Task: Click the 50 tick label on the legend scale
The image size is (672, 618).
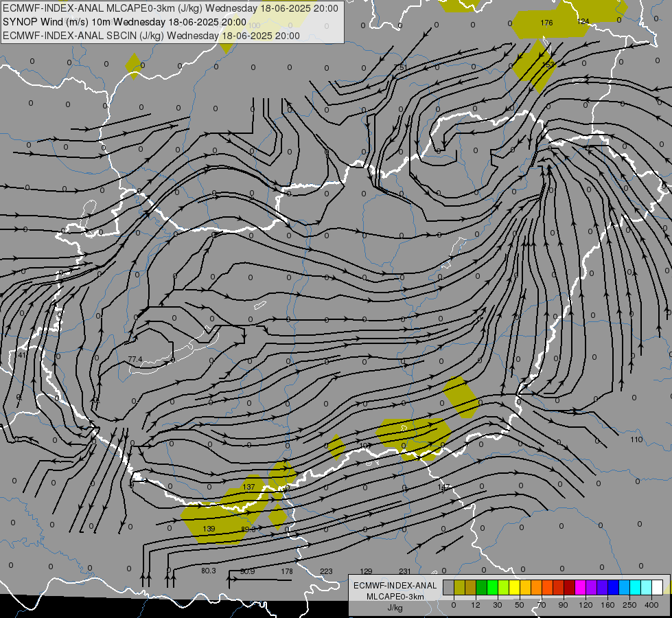Action: click(520, 605)
